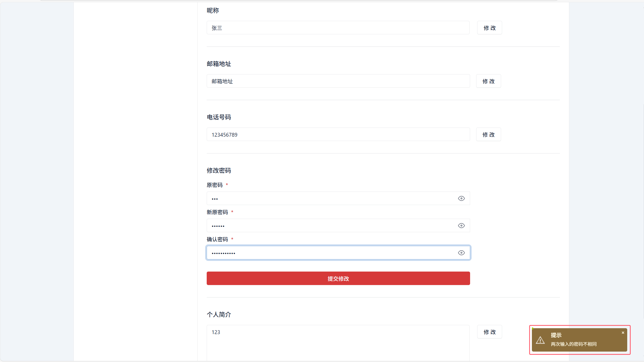Toggle visibility of the confirm password field

click(461, 253)
